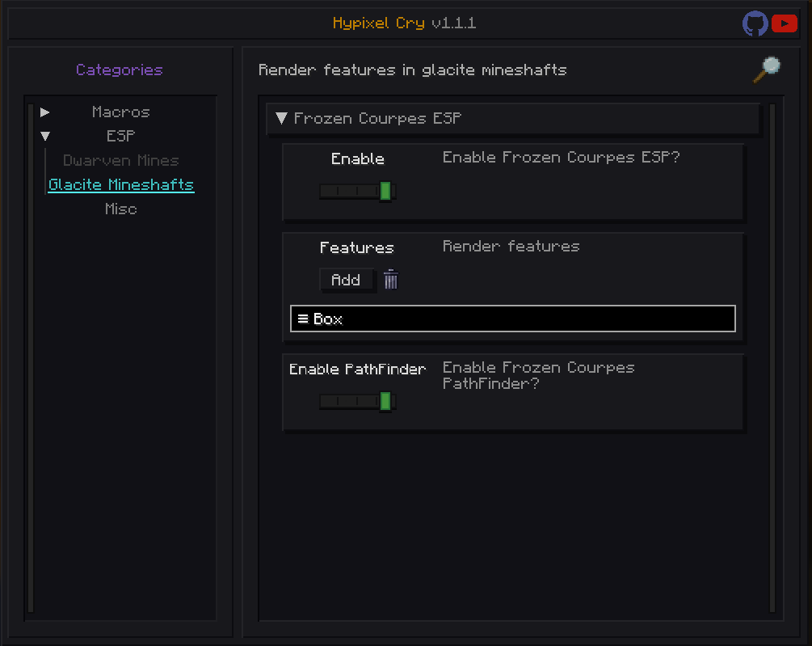Open the GitHub link icon
The image size is (812, 646).
pos(755,23)
